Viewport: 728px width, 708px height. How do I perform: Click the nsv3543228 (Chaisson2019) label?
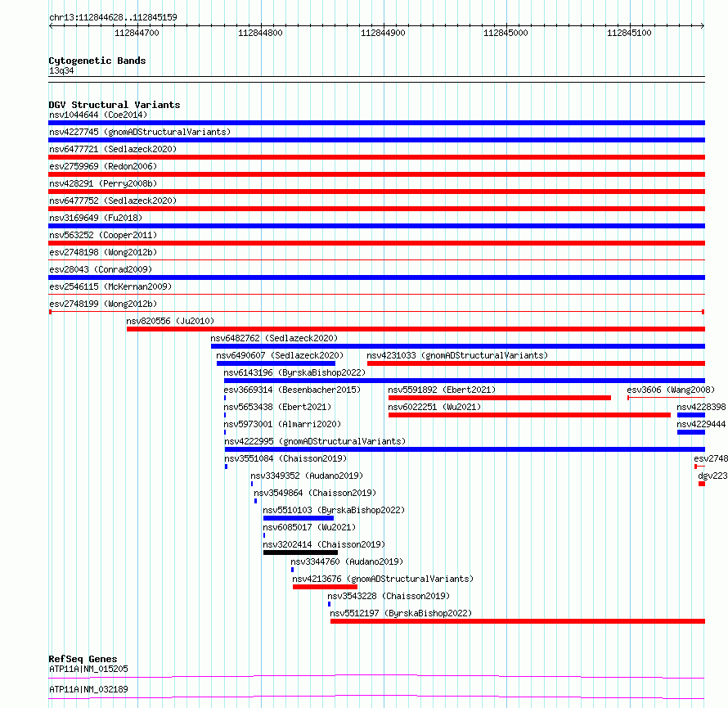tap(389, 596)
